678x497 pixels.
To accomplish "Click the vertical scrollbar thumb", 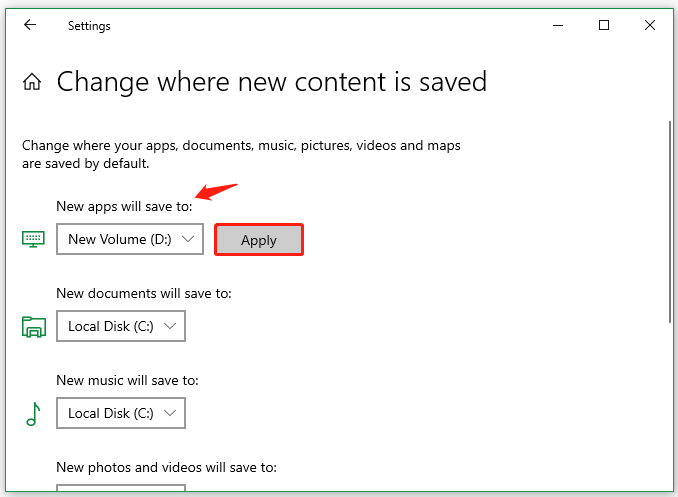I will [670, 222].
